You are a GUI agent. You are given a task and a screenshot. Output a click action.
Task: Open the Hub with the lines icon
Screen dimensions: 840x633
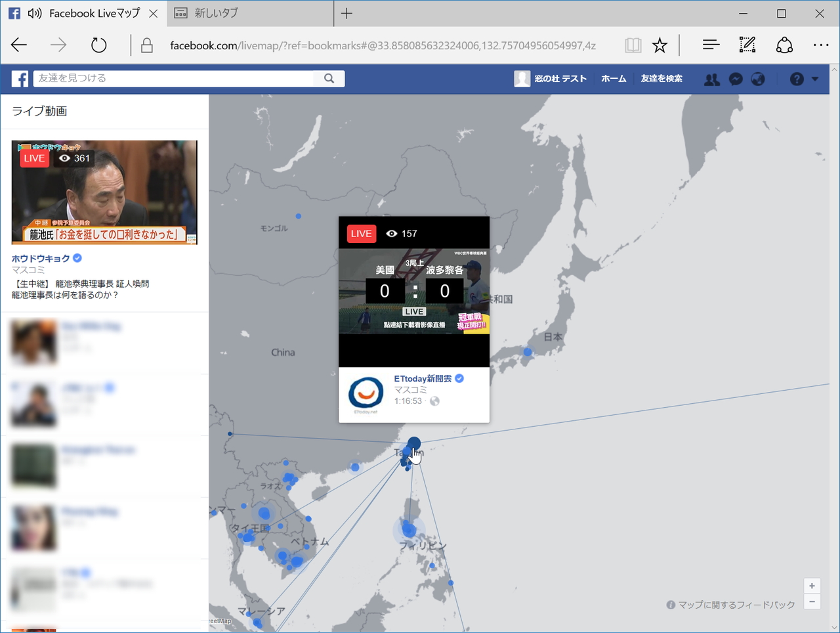[710, 45]
